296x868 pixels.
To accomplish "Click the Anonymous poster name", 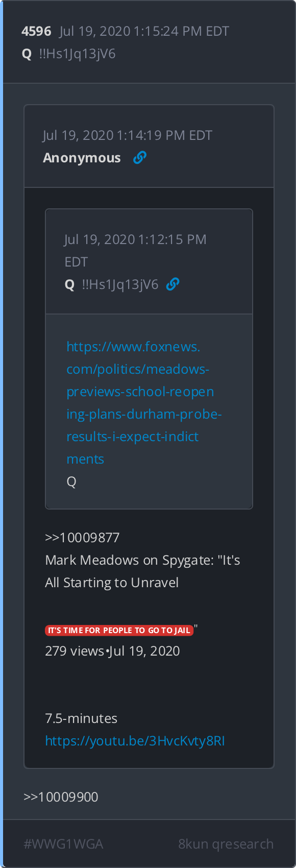I will coord(82,158).
